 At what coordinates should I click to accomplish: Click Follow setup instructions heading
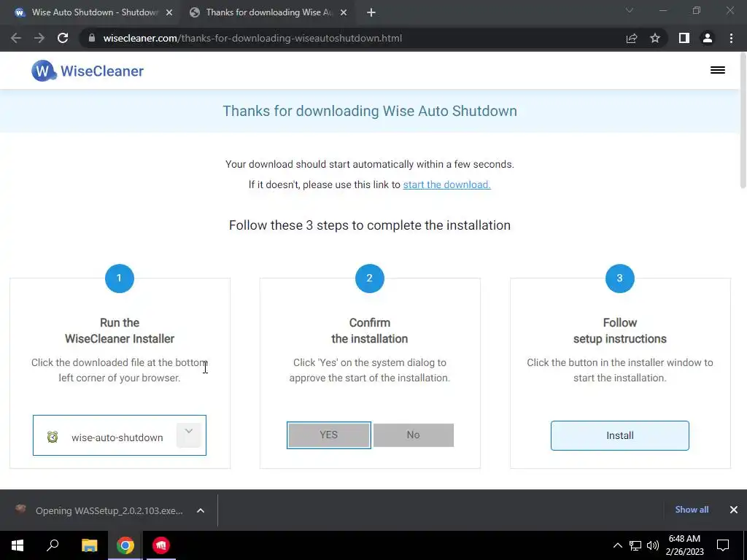coord(620,330)
